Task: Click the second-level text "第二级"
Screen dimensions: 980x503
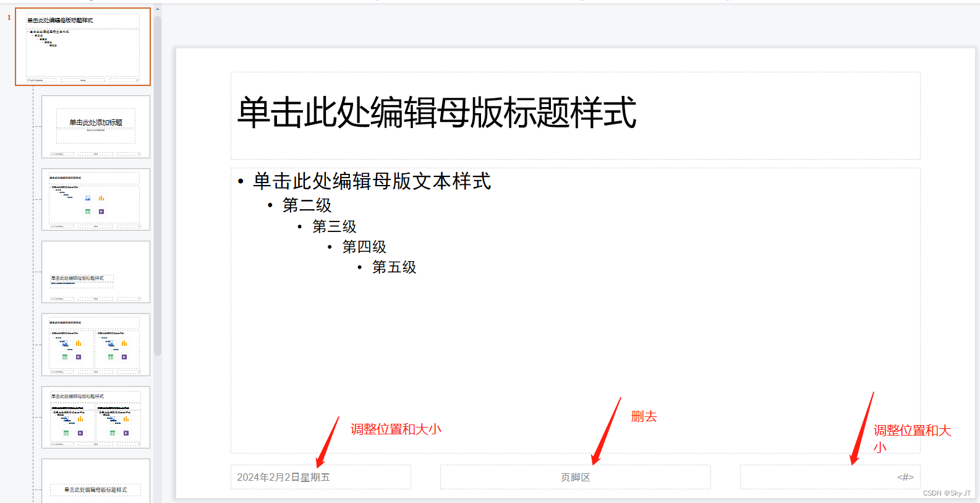Action: 307,205
